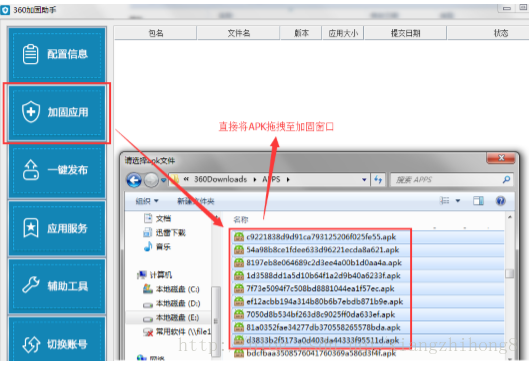Change view with the view icon

[445, 201]
